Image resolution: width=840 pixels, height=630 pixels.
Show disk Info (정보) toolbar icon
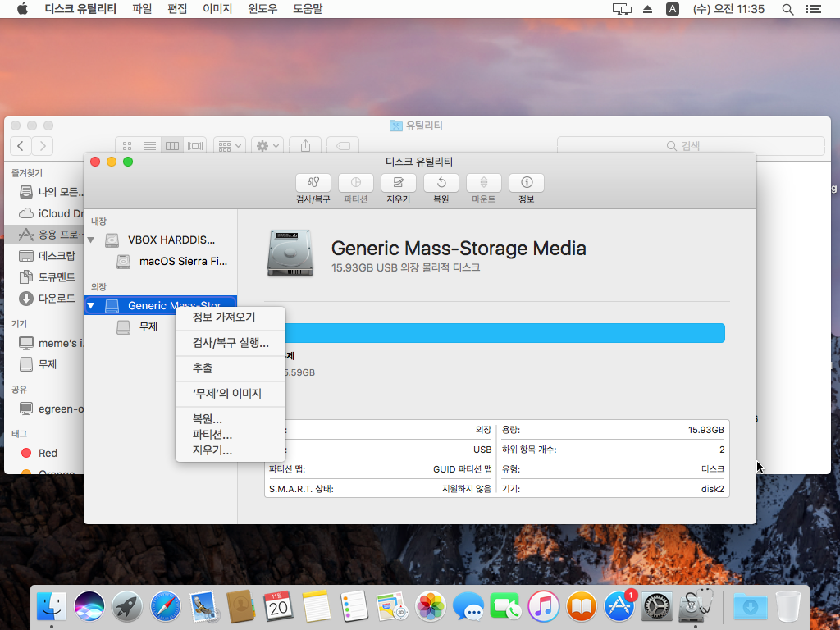(526, 183)
